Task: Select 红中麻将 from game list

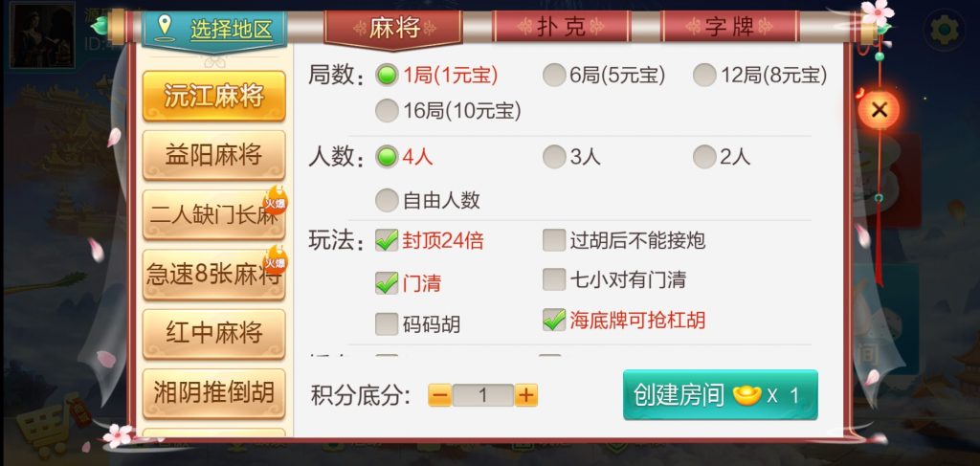Action: tap(213, 333)
